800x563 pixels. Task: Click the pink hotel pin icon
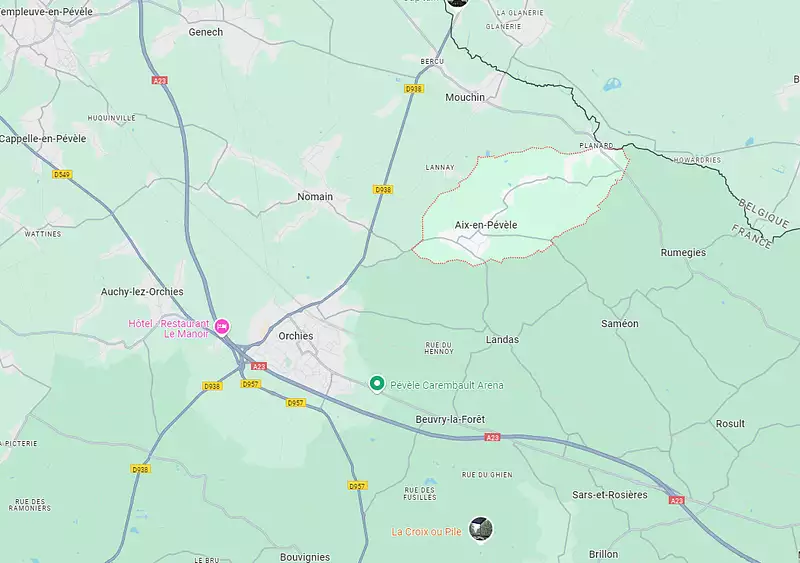[x=222, y=326]
